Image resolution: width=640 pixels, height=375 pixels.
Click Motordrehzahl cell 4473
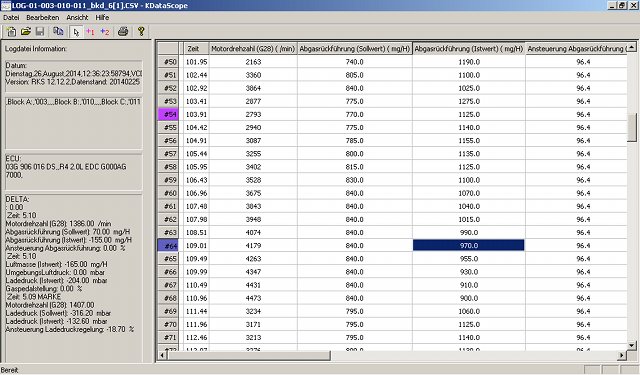pos(253,298)
